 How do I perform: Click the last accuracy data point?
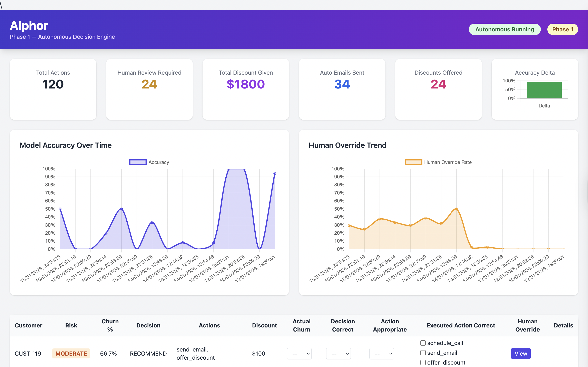click(275, 173)
